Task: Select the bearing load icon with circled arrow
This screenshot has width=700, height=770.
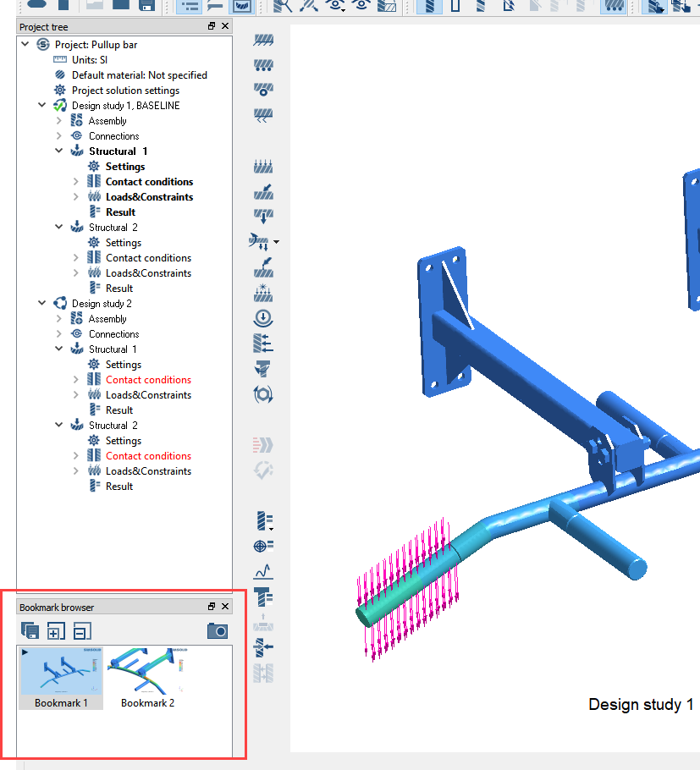Action: [263, 317]
